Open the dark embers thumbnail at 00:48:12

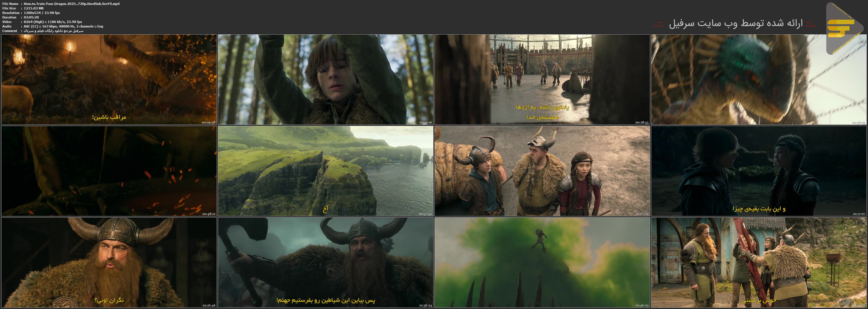[x=109, y=171]
